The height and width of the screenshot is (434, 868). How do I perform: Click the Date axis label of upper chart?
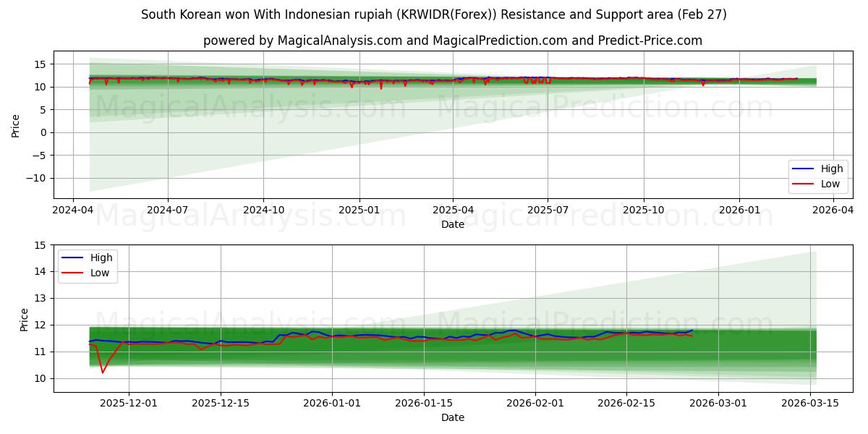tap(453, 224)
